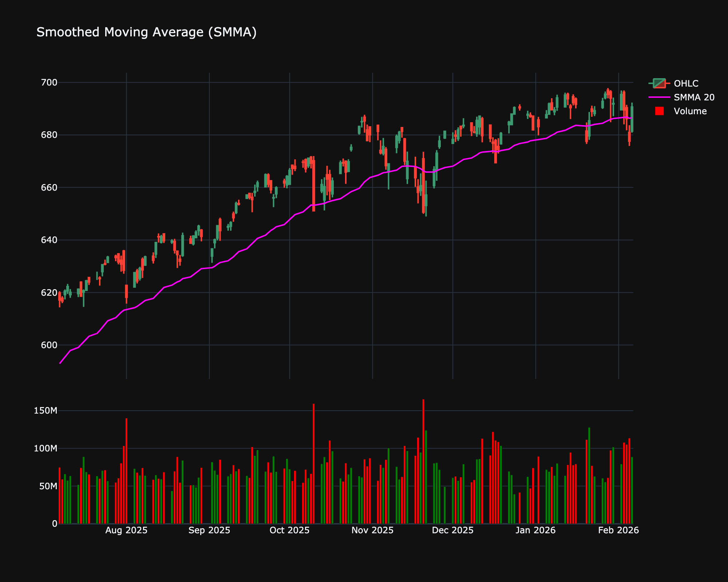Click the Aug 2025 x-axis label
The image size is (728, 582).
[126, 530]
